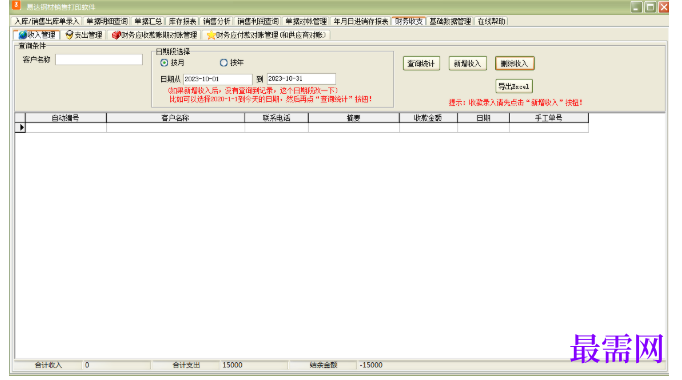Switch to 销售分析 tab
This screenshot has width=682, height=380.
pos(217,21)
